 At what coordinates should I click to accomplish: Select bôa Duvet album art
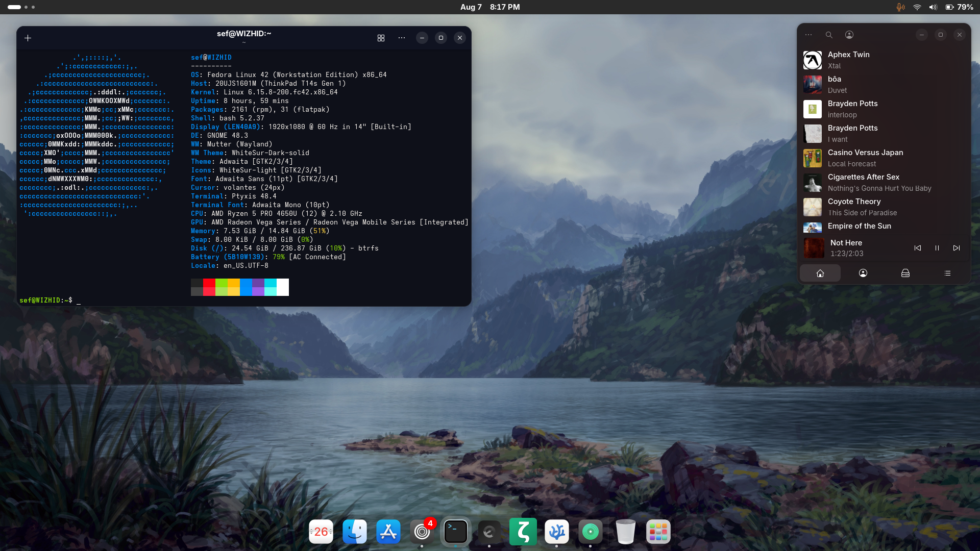[813, 85]
